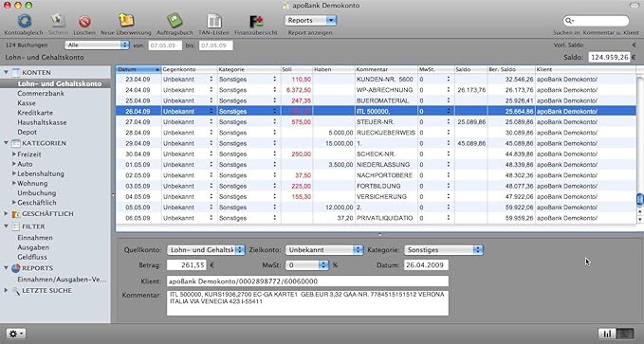Select the WP-ABRECHNUNG booking row

click(x=376, y=89)
